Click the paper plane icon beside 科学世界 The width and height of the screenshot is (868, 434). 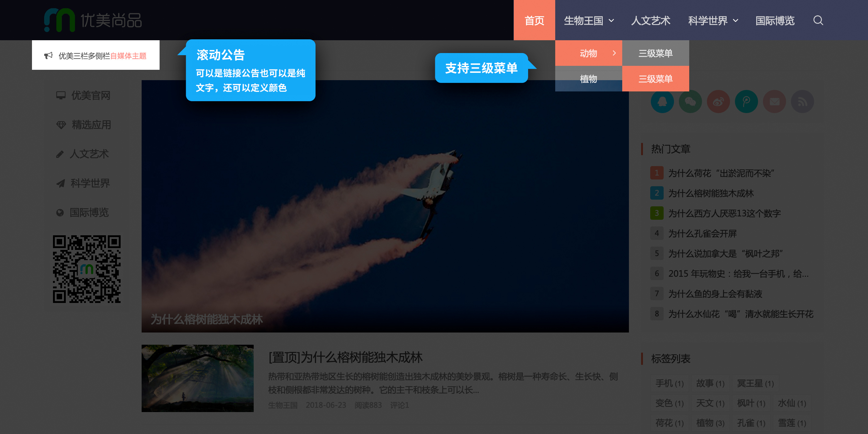click(x=60, y=183)
